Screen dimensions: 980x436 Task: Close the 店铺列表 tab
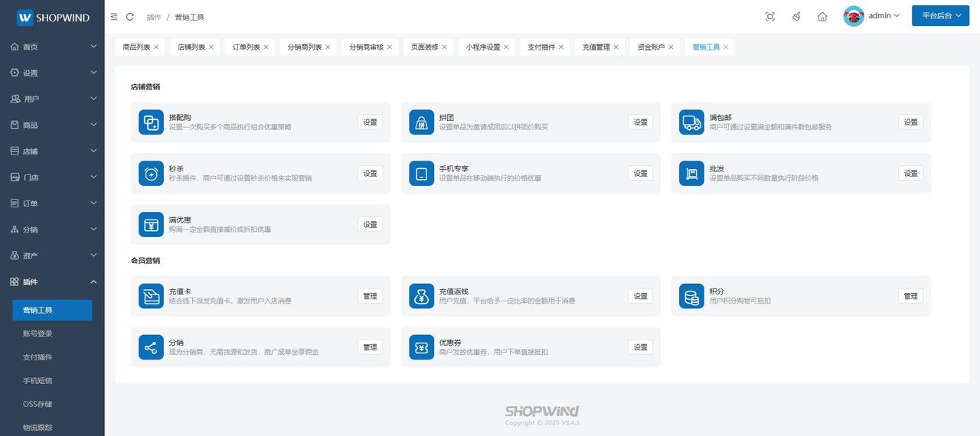click(211, 47)
